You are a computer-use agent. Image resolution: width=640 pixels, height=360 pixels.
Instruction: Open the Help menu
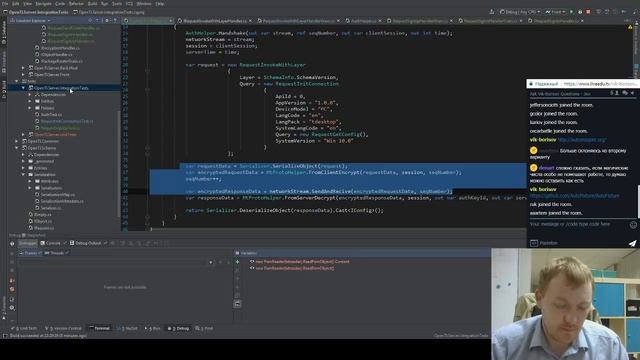click(160, 4)
